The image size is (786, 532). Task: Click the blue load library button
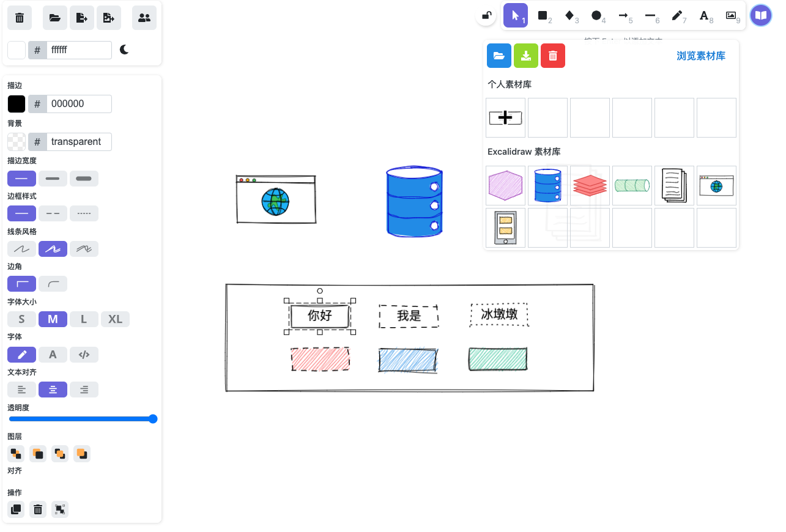coord(499,56)
